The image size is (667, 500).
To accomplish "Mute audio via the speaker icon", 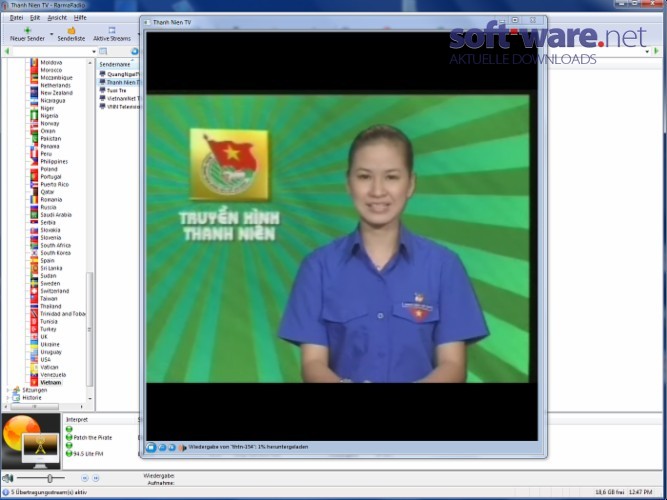I will coord(8,478).
